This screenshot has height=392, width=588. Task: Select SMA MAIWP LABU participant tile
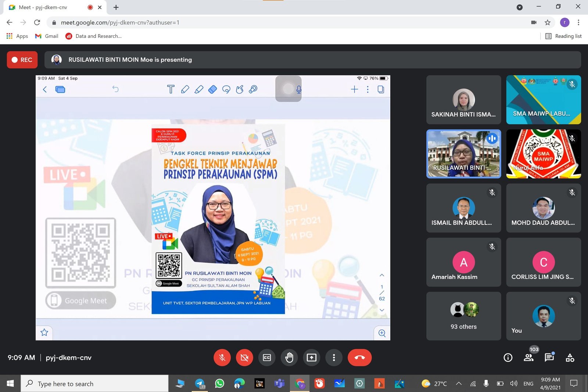(544, 100)
